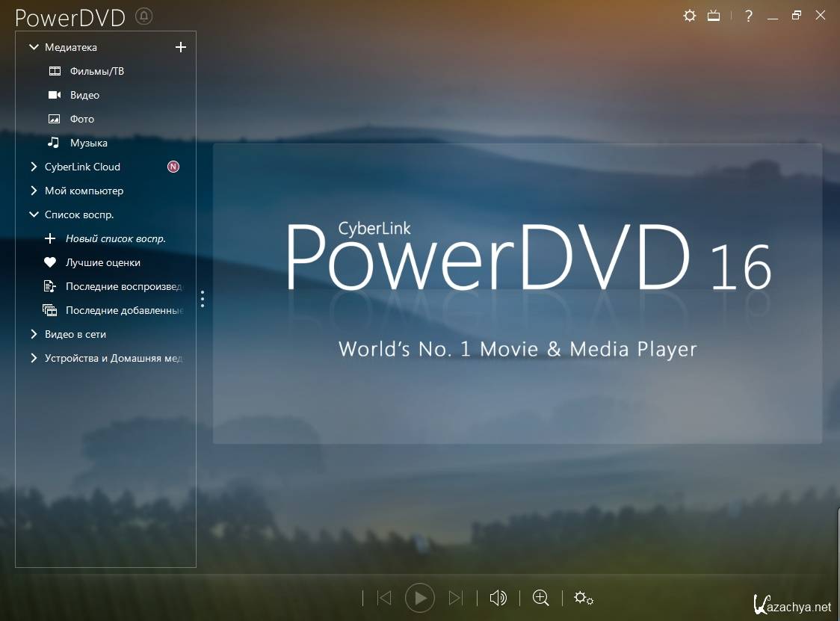Create Новый список воспр. playlist
The width and height of the screenshot is (840, 621).
click(115, 238)
